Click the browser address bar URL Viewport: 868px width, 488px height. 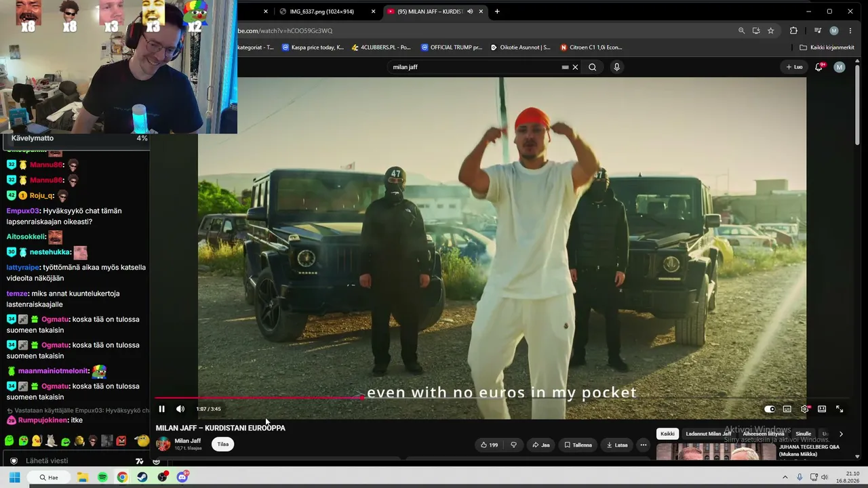(x=285, y=30)
